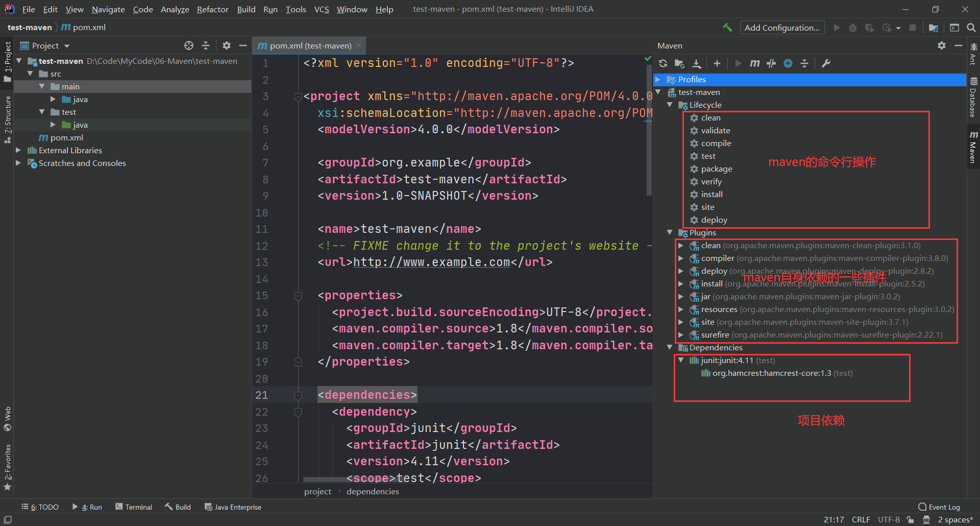
Task: Change UTF-8 file encoding in status bar
Action: [x=889, y=519]
